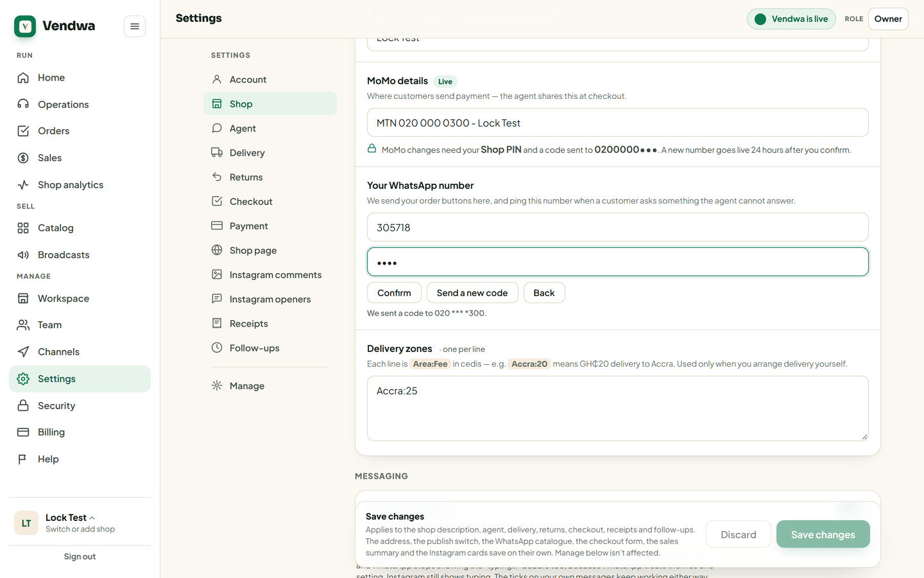Screen dimensions: 924x578
Task: Click the Team people icon
Action: [23, 325]
